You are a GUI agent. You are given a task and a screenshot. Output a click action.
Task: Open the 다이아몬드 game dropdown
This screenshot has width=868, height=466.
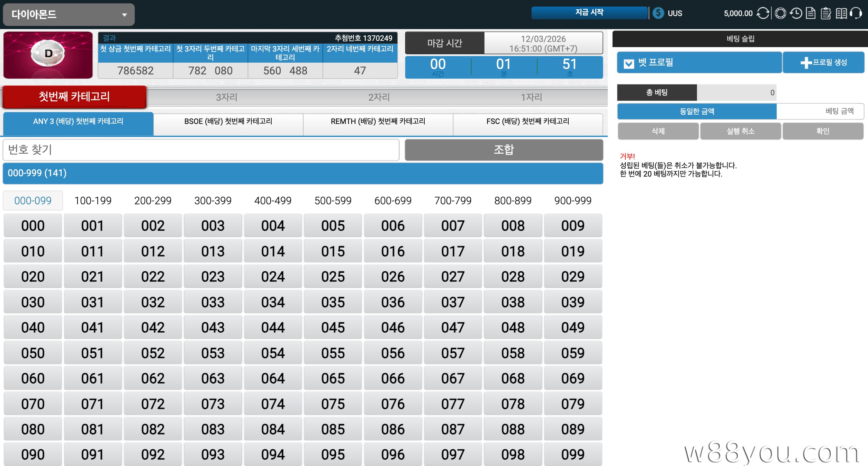[x=69, y=15]
